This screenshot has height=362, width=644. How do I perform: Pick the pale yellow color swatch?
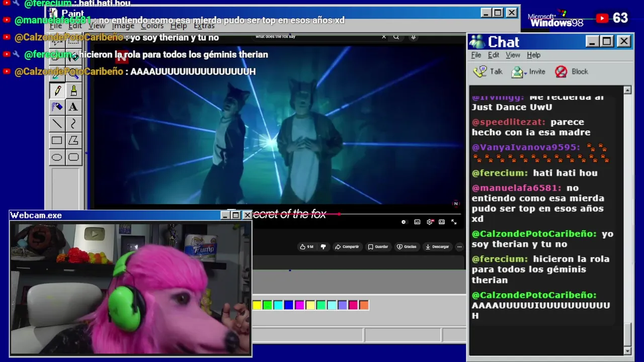click(310, 305)
